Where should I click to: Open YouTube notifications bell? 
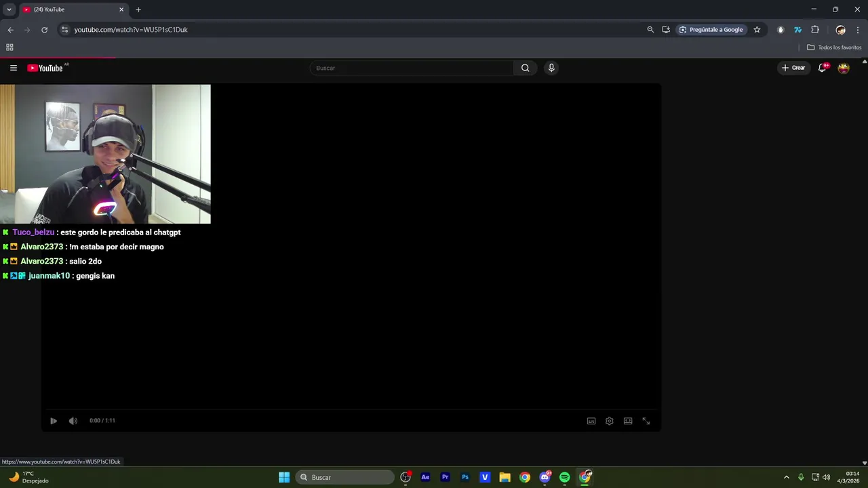pyautogui.click(x=823, y=68)
